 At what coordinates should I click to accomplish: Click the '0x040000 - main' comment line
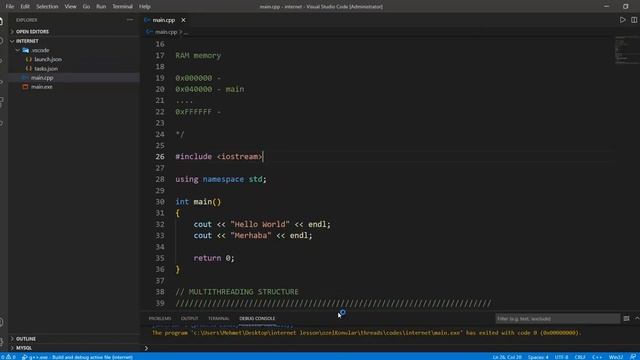point(210,89)
